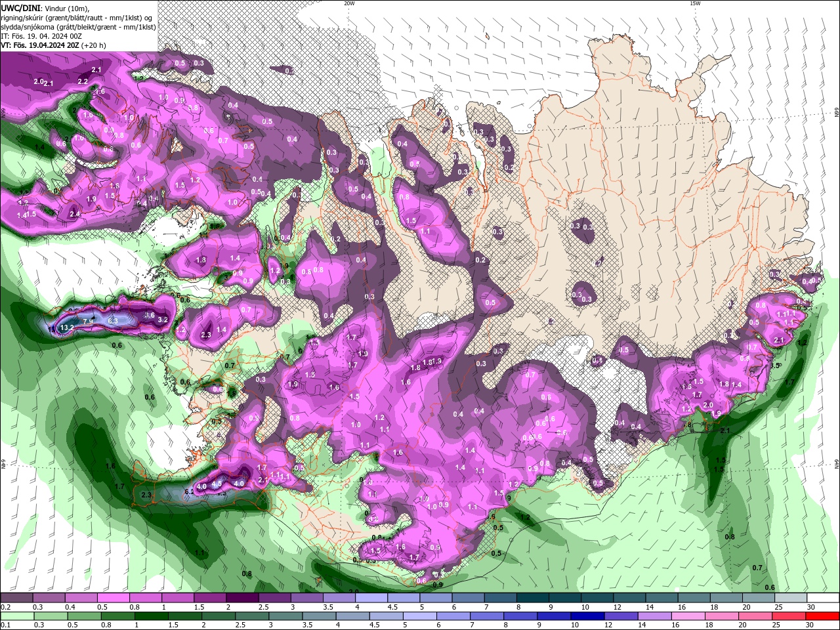840x630 pixels.
Task: Click the darkest purple snow swatch between 2 and 2.5
Action: point(242,598)
